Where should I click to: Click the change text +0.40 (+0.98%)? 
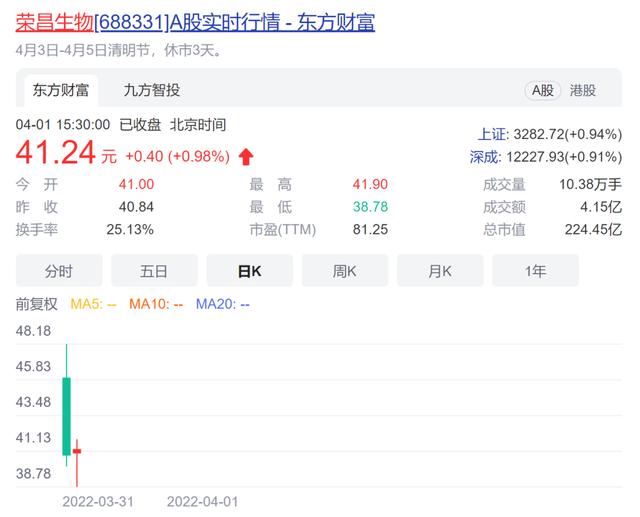(178, 156)
